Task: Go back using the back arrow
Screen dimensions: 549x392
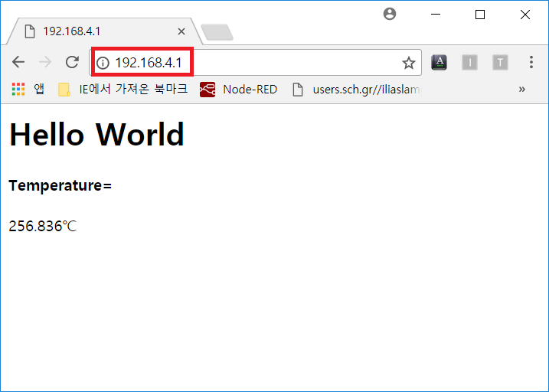Action: click(18, 62)
